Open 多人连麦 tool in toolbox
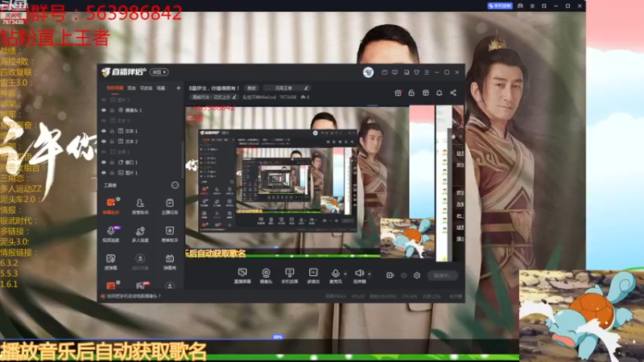Image resolution: width=644 pixels, height=362 pixels. (140, 233)
